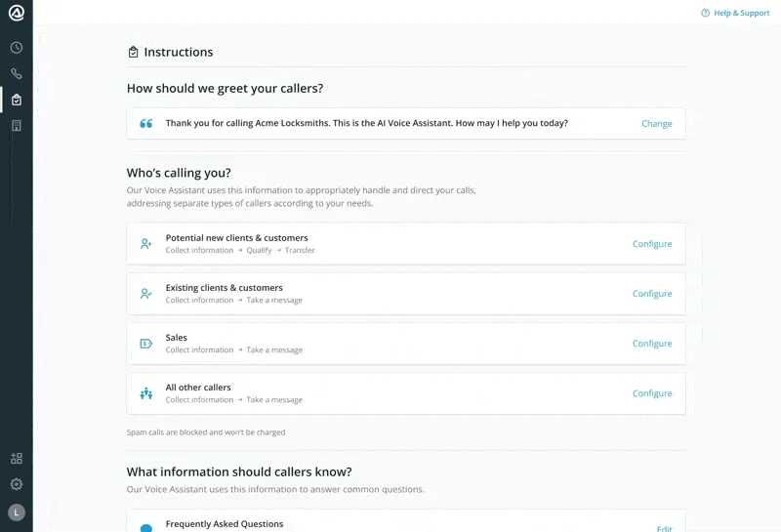
Task: Edit Frequently Asked Questions
Action: point(664,528)
